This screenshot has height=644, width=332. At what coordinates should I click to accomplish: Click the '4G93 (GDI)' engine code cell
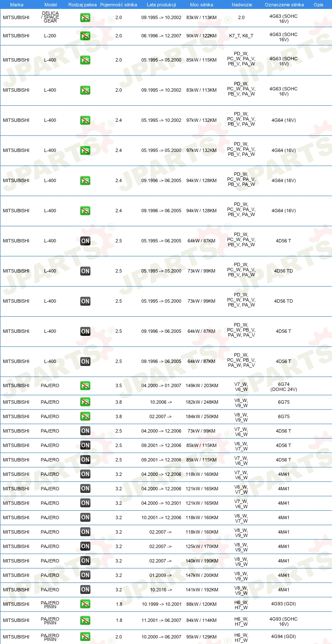coord(284,604)
